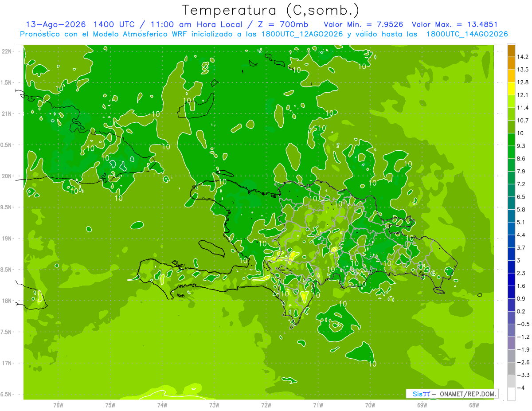532x411 pixels.
Task: Click the "74W" longitude label
Action: (162, 405)
